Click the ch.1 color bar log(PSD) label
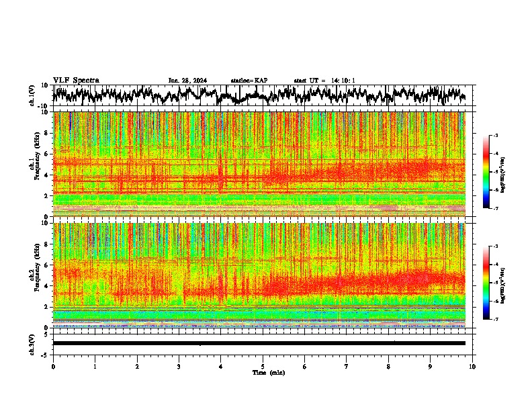The width and height of the screenshot is (532, 411). (503, 175)
